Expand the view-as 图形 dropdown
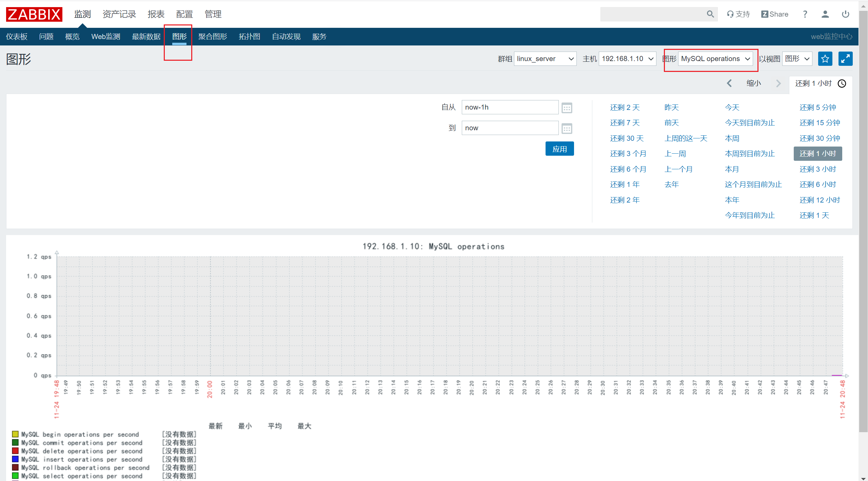Screen dimensions: 868x481 [797, 59]
